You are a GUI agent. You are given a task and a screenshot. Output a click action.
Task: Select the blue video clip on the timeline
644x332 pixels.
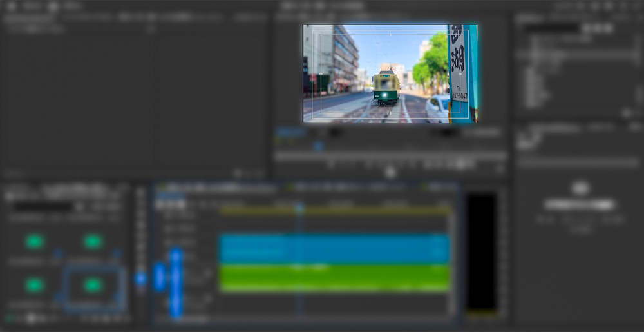point(334,249)
